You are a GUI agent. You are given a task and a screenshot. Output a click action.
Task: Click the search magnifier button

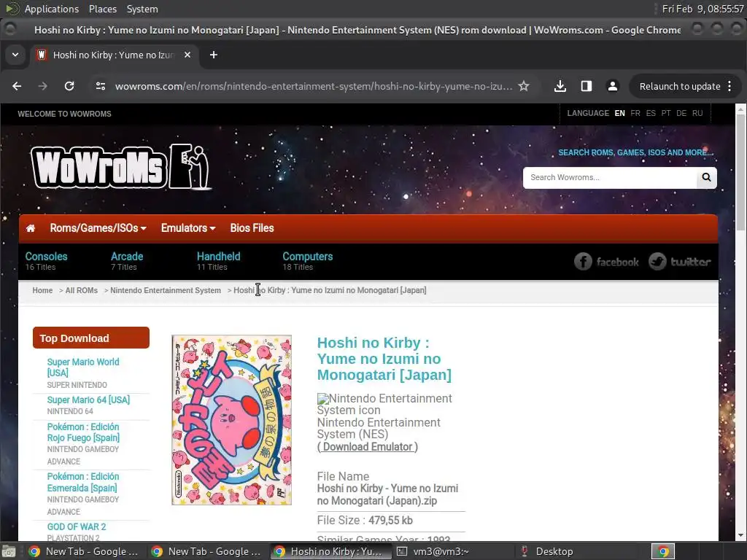(x=706, y=178)
